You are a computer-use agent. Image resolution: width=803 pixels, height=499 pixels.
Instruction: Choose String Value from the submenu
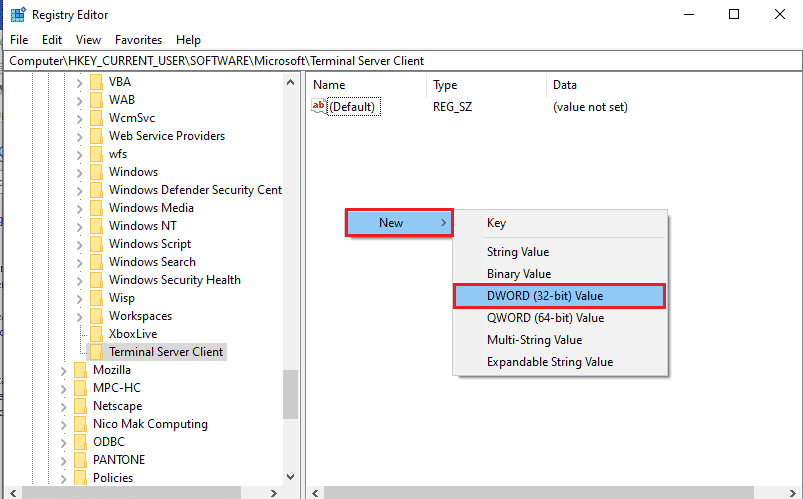(560, 252)
